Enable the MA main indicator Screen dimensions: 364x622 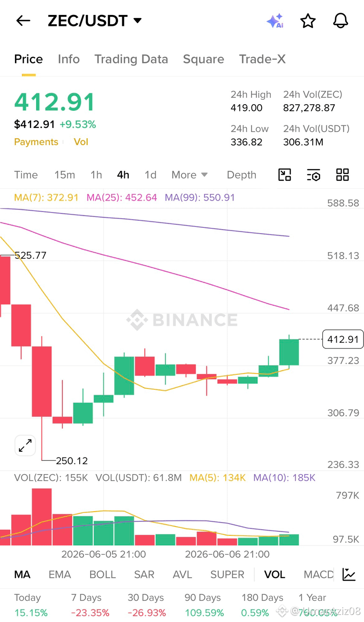click(x=22, y=574)
